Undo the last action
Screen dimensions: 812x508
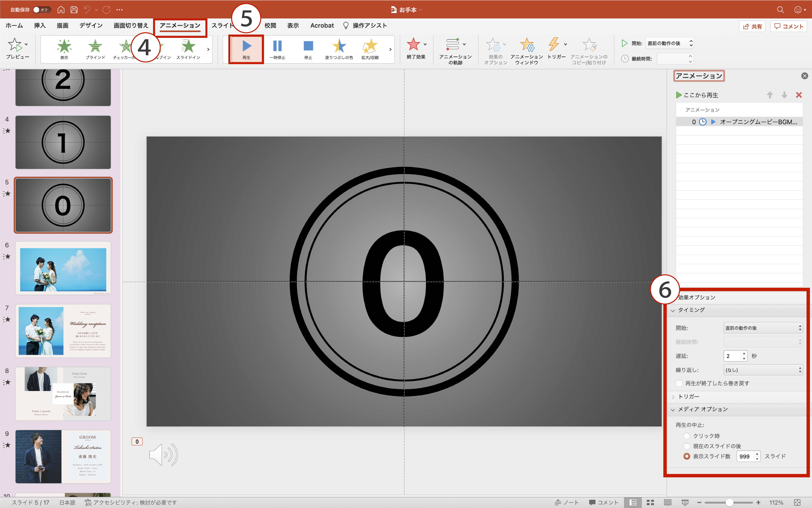(87, 10)
